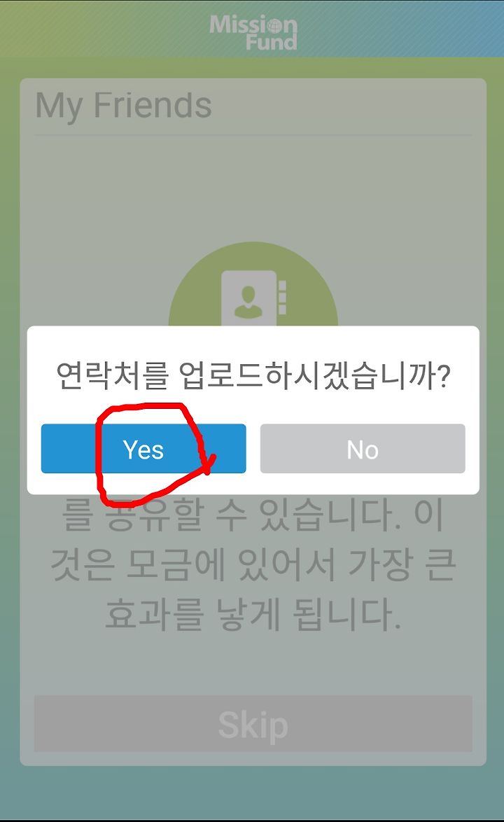Click the address book side tabs

point(282,298)
